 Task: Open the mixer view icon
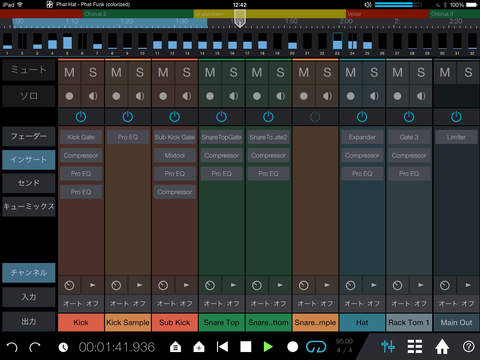388,347
